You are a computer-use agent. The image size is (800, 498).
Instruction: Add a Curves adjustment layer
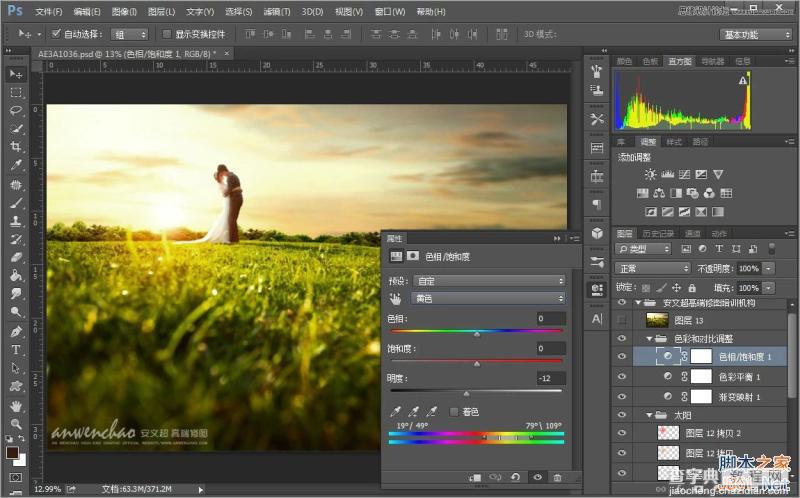[684, 175]
